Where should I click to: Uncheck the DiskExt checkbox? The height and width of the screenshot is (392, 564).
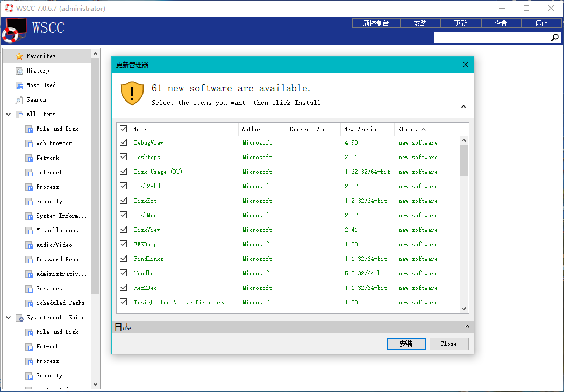[123, 201]
